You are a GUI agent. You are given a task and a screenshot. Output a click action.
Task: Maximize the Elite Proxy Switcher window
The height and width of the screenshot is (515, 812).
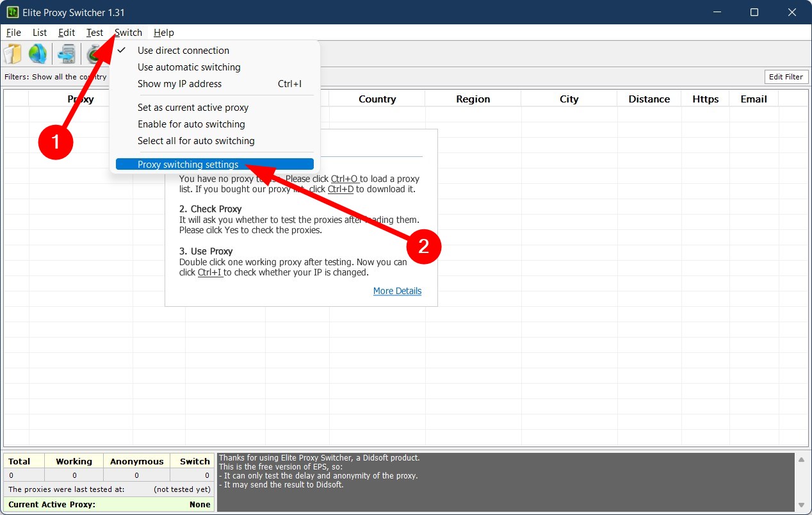point(754,12)
